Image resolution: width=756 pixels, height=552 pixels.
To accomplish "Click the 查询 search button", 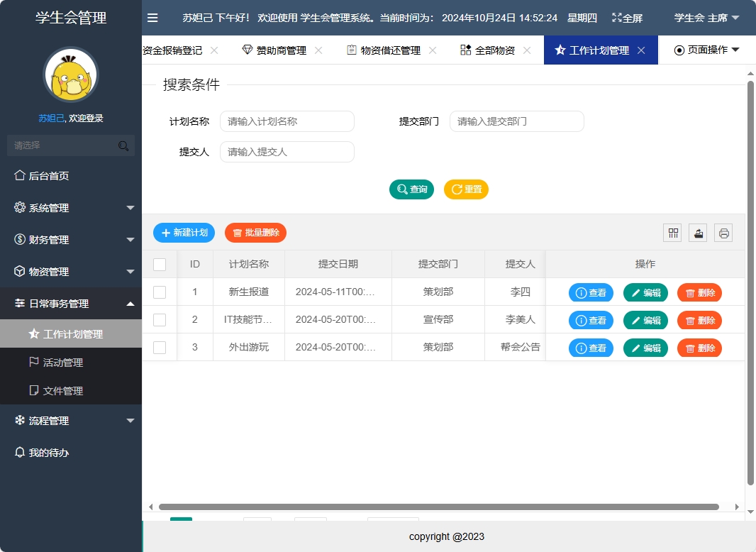I will coord(411,189).
